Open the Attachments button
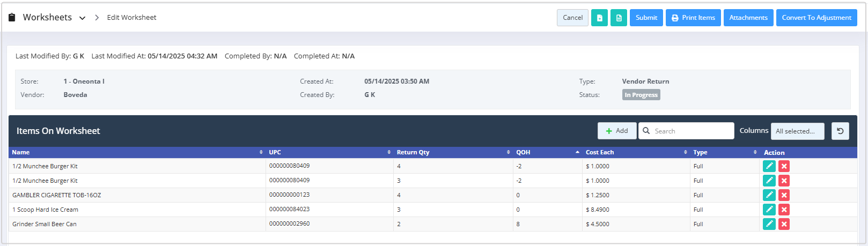868x246 pixels. tap(748, 18)
